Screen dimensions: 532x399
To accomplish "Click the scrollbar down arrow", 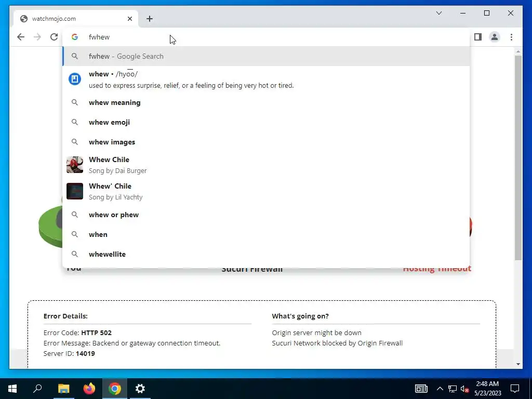I will click(518, 364).
